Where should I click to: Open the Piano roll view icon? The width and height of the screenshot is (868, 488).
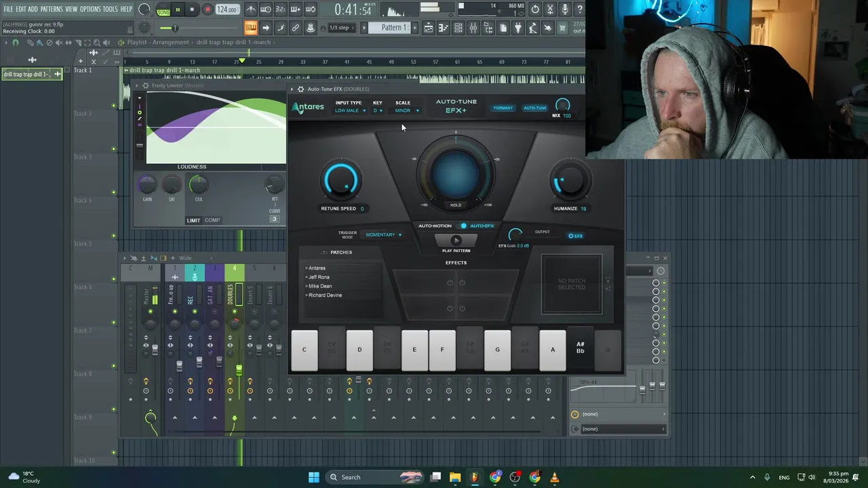(x=443, y=28)
